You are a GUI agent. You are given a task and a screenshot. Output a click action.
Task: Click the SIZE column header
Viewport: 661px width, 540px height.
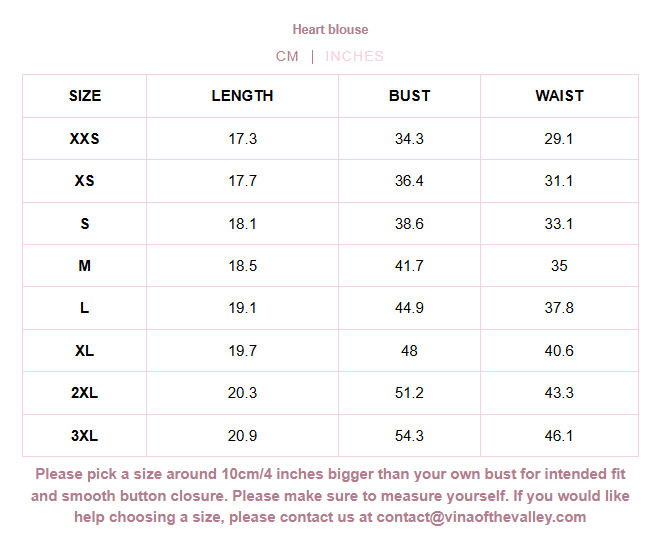point(85,96)
